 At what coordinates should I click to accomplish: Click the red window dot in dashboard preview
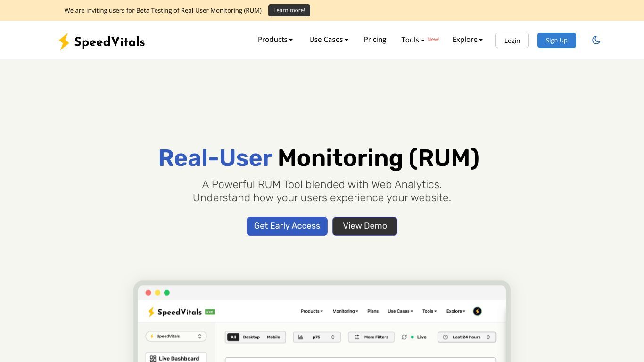148,293
